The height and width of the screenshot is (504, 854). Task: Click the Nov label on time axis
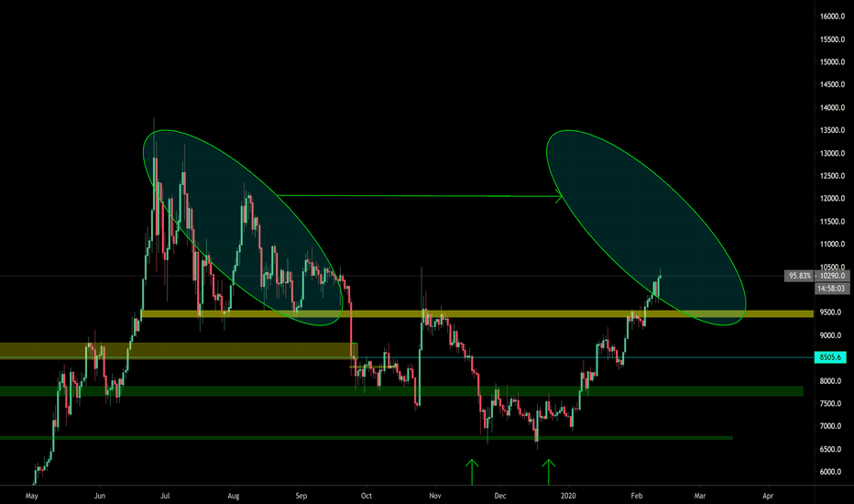click(x=434, y=496)
